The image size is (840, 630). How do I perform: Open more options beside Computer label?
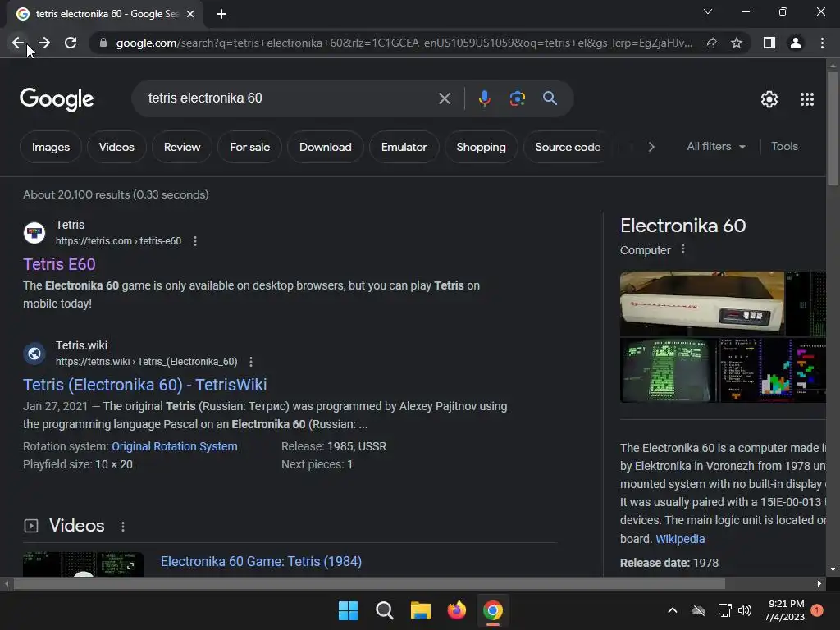[683, 249]
